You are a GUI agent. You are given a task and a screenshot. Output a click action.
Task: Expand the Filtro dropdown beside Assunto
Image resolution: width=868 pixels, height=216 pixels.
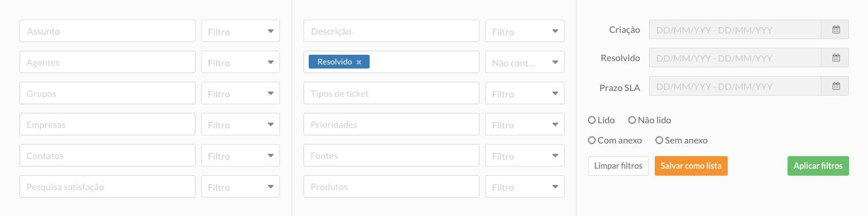point(240,31)
